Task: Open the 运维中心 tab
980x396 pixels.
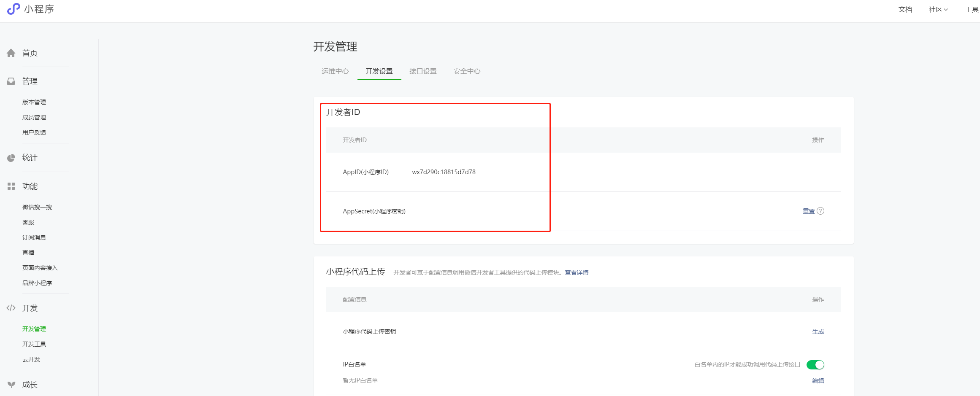Action: [335, 71]
